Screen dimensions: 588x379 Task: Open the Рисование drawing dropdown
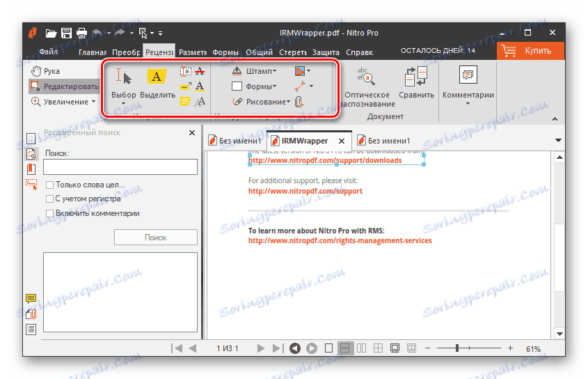[x=262, y=102]
